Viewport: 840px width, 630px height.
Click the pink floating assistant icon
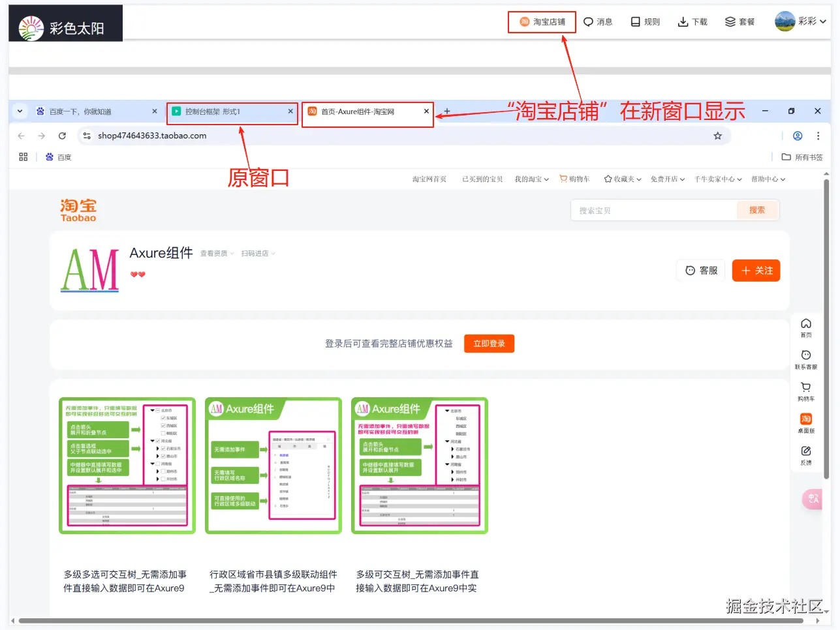pos(813,499)
